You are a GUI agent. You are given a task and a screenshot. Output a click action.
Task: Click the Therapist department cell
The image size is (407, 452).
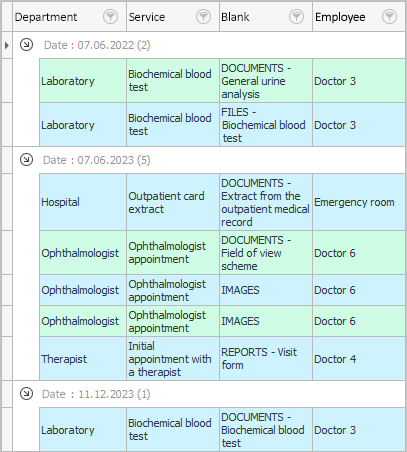point(83,359)
